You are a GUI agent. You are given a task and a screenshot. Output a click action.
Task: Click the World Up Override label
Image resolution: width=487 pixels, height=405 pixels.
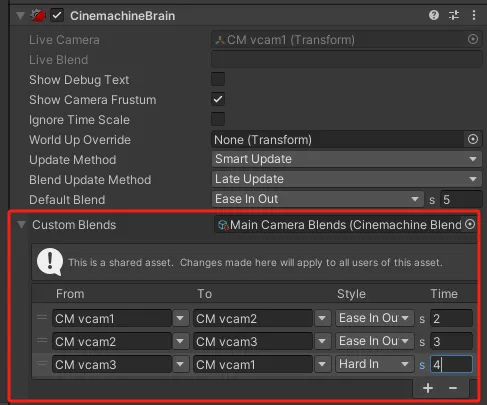(80, 140)
